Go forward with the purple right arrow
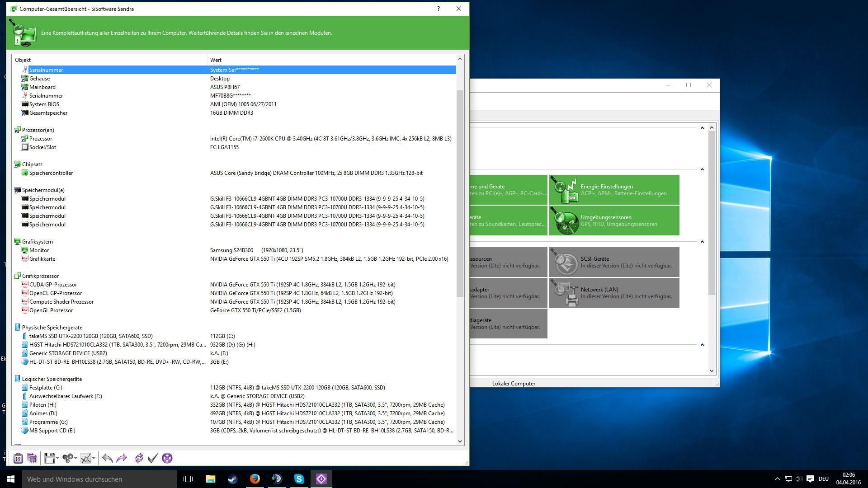The image size is (868, 488). [x=122, y=458]
